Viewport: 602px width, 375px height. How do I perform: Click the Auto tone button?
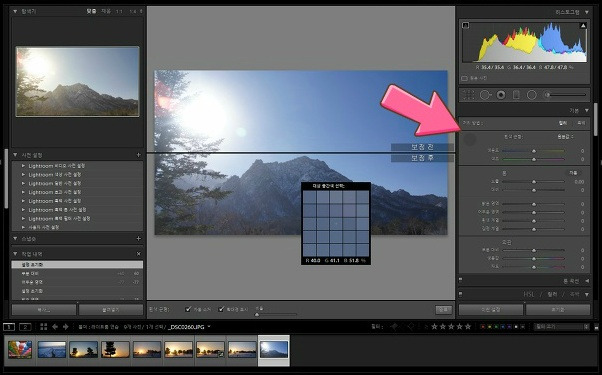tap(573, 173)
